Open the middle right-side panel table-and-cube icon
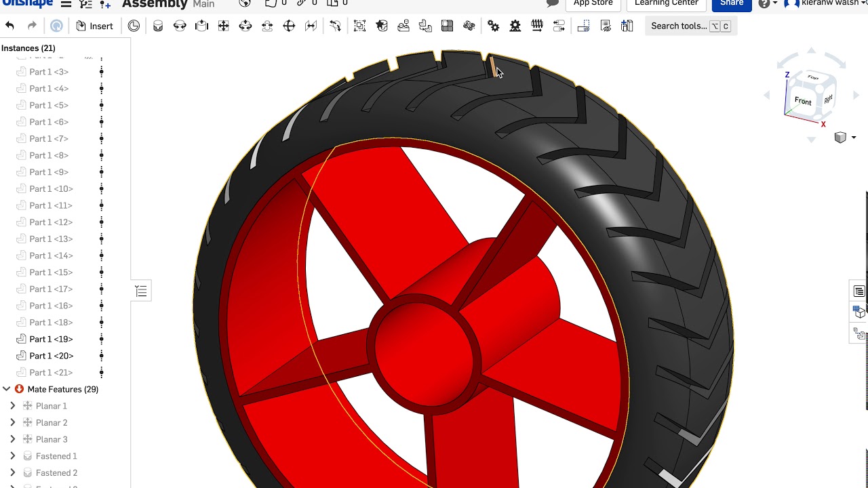This screenshot has height=488, width=868. tap(859, 312)
